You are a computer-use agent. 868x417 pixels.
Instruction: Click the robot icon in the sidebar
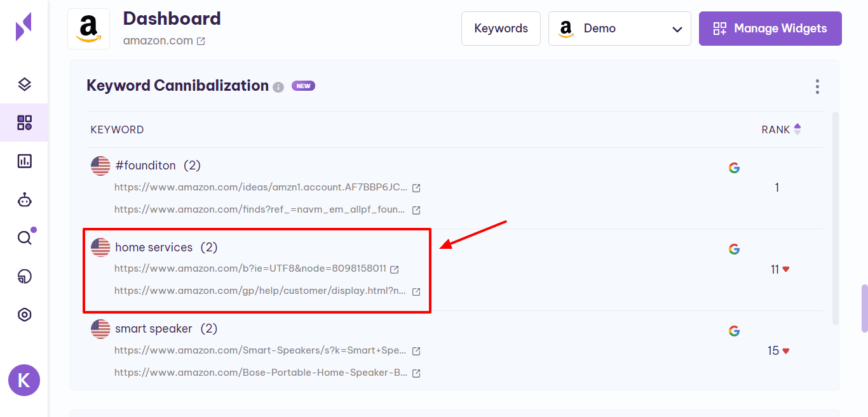pos(24,200)
